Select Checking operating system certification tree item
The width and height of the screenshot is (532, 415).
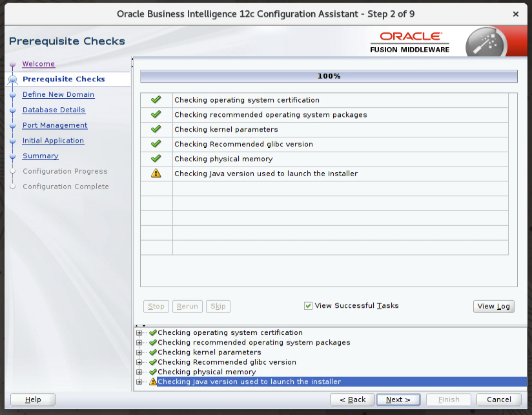coord(230,332)
